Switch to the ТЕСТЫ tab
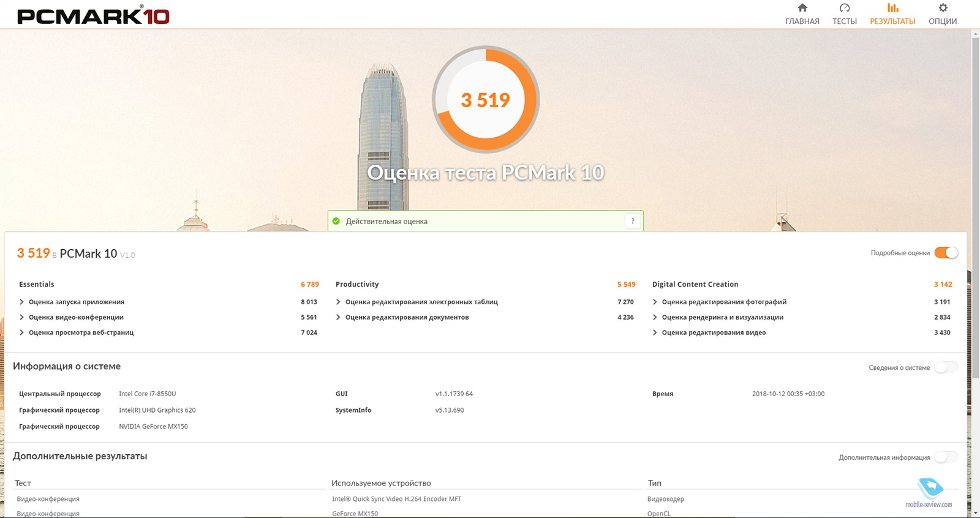980x518 pixels. (844, 14)
